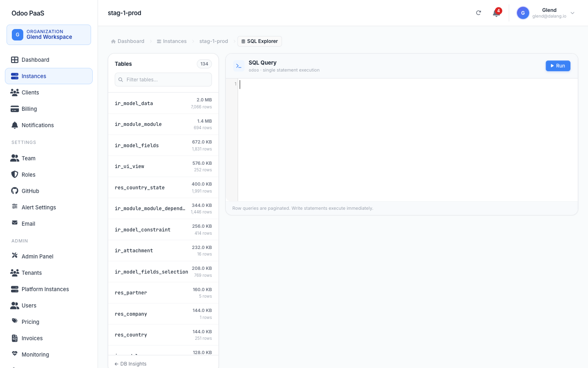Image resolution: width=588 pixels, height=368 pixels.
Task: Select the res_country_state table
Action: coord(163,188)
